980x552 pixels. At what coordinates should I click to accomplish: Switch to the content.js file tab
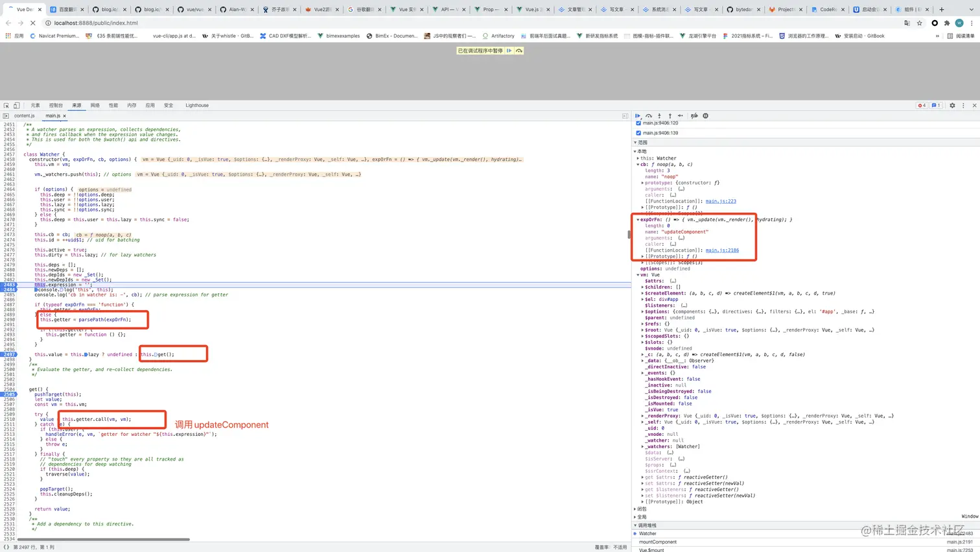25,116
